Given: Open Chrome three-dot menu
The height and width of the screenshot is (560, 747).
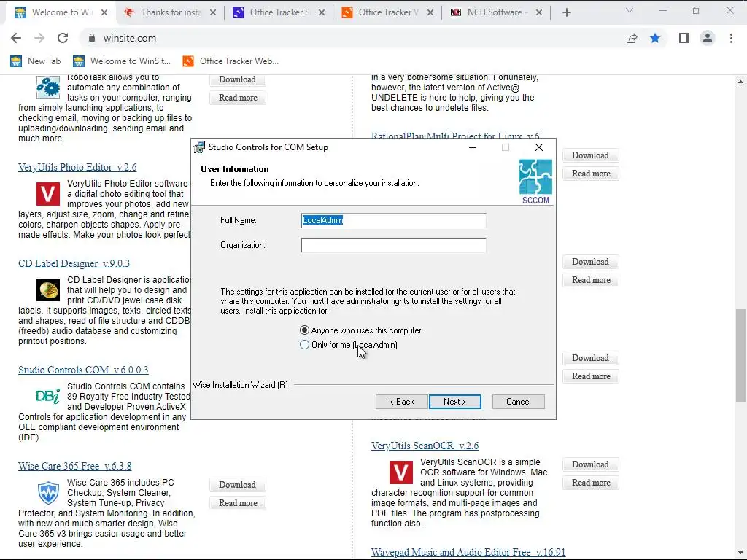Looking at the screenshot, I should pos(731,38).
